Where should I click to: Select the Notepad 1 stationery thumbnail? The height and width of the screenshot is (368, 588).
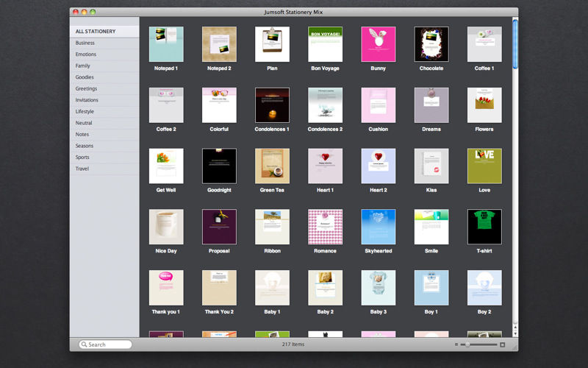tap(166, 44)
